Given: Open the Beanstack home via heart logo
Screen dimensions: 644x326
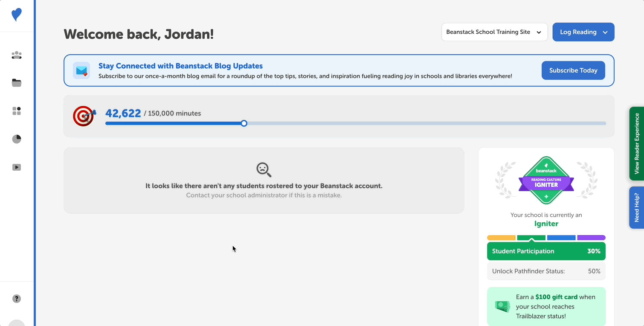Looking at the screenshot, I should [x=16, y=14].
